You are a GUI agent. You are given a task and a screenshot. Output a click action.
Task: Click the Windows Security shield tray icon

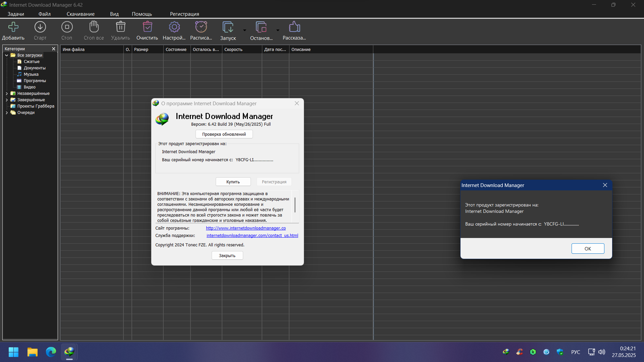(560, 352)
